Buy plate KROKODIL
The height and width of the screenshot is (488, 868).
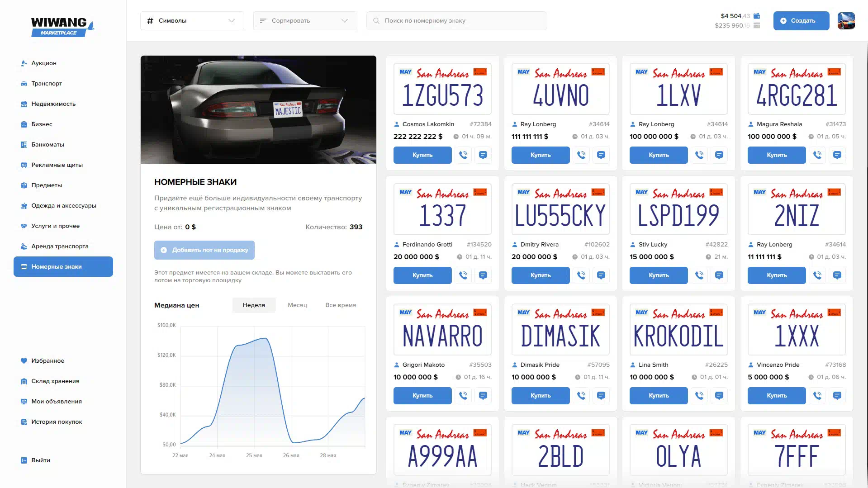[659, 396]
